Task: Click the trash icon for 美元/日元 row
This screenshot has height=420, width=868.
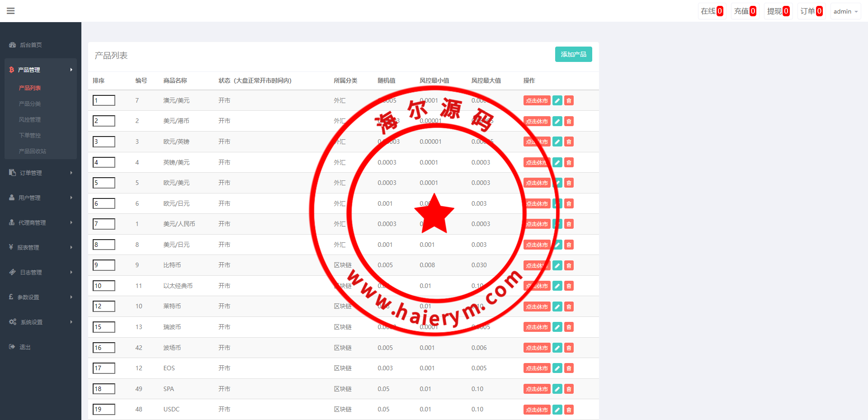Action: [x=569, y=245]
